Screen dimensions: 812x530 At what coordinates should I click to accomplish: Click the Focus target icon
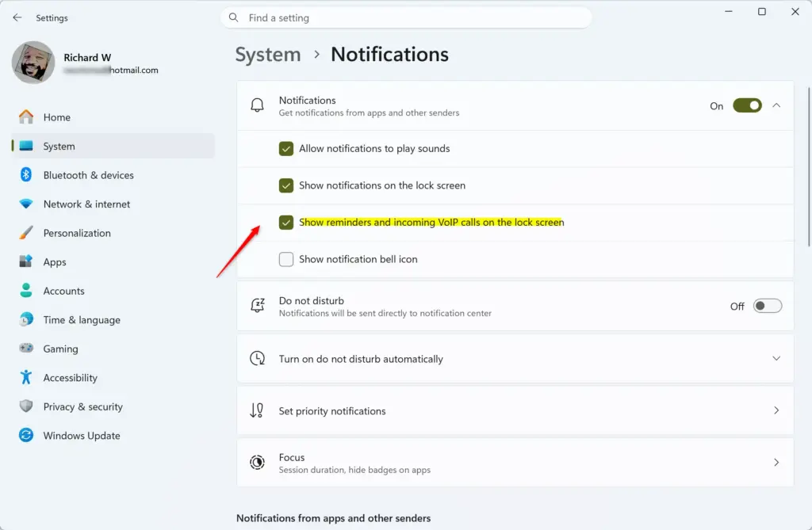[258, 462]
